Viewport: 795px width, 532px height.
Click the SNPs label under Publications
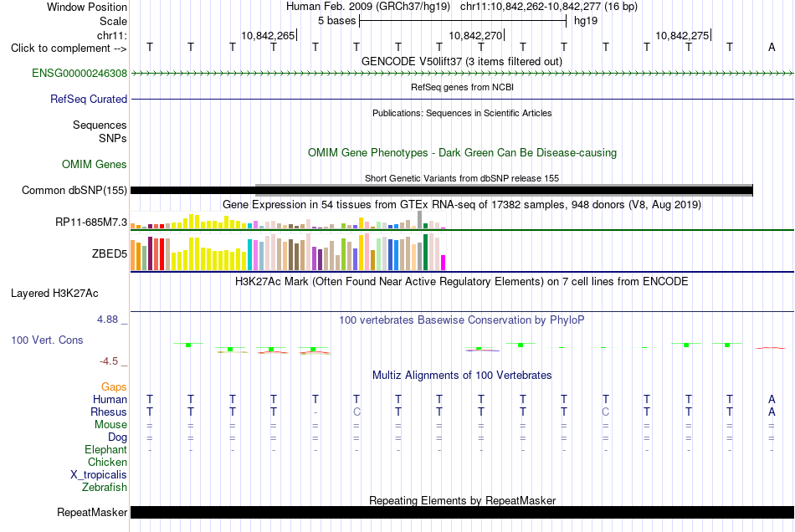pos(113,138)
